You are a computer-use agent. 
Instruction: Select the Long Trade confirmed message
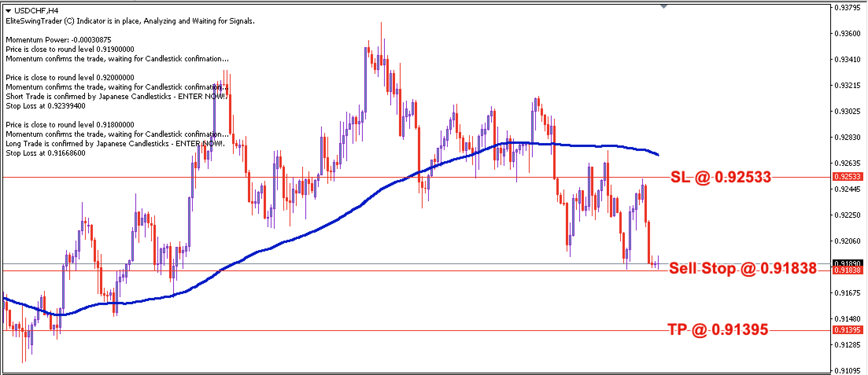[x=115, y=144]
